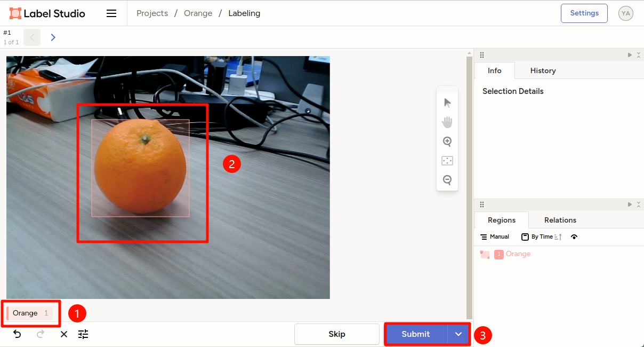
Task: Submit the annotation
Action: tap(416, 334)
